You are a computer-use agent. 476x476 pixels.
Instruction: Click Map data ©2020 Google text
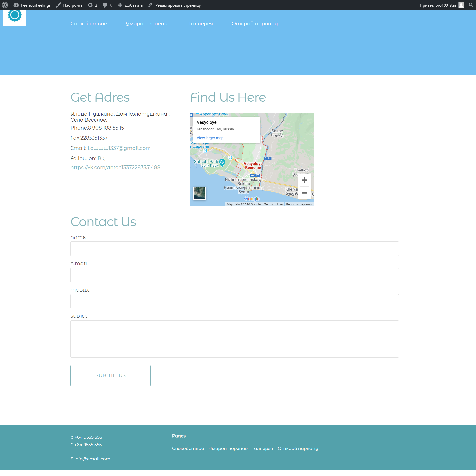(243, 204)
